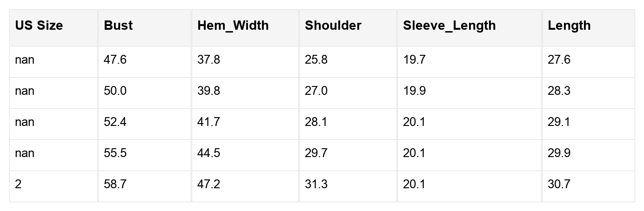
Task: Select the Hem_Width value 37.8
Action: 209,60
